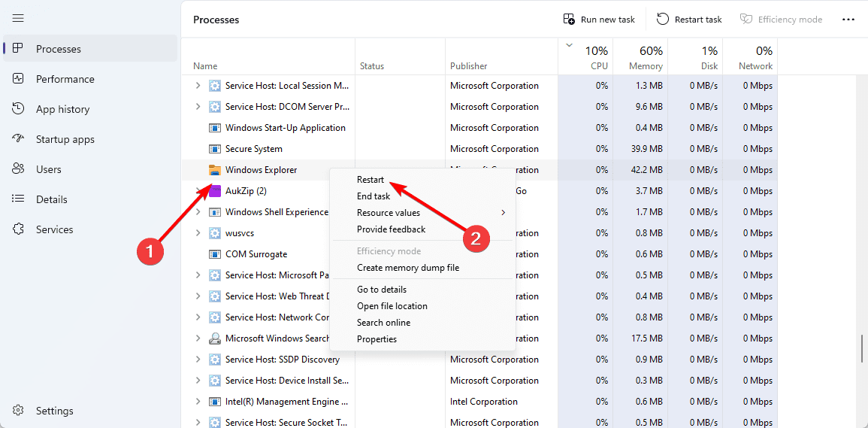
Task: Expand the Microsoft Windows Search row
Action: (198, 338)
